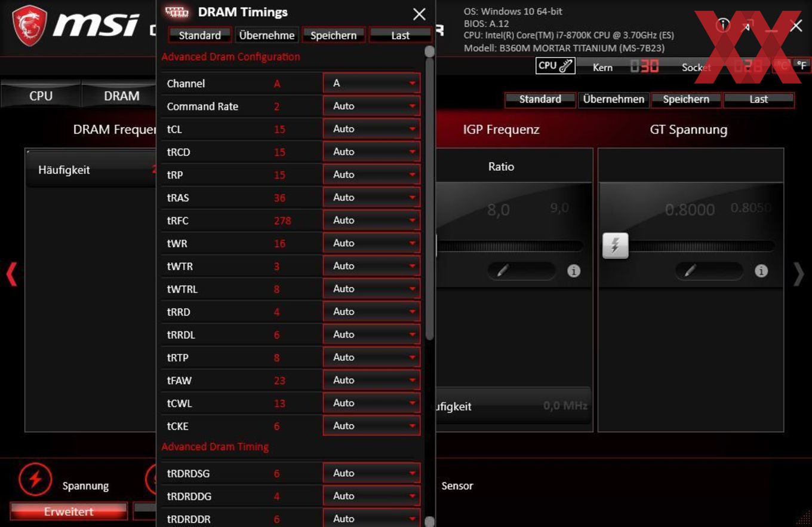812x527 pixels.
Task: Click the Häufigkeit label in DRAM panel
Action: click(x=64, y=170)
